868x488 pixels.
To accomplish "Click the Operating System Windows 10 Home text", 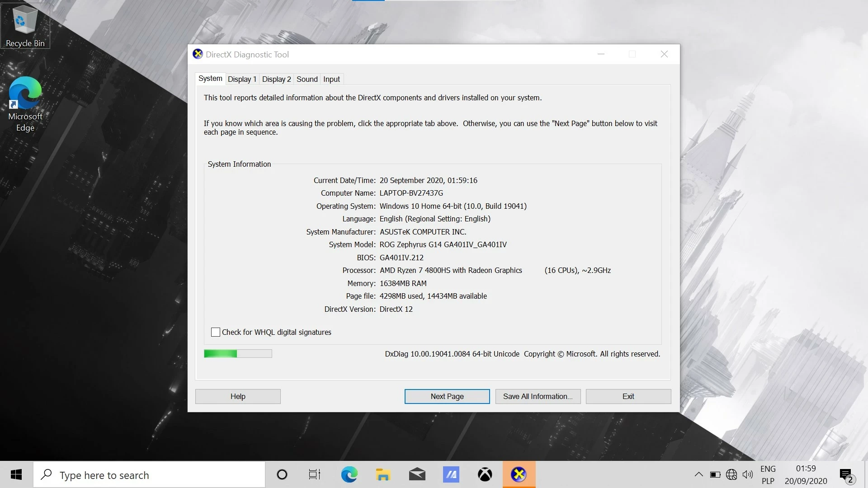I will click(453, 206).
